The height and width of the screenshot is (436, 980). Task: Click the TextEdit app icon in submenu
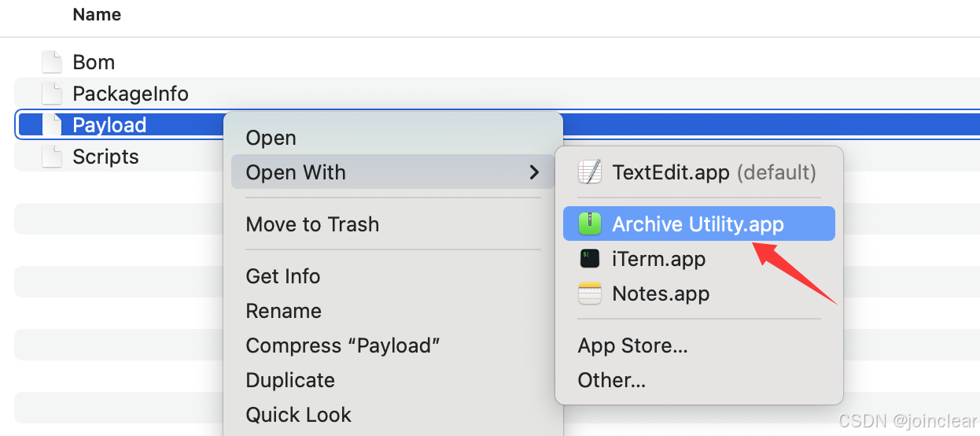590,172
